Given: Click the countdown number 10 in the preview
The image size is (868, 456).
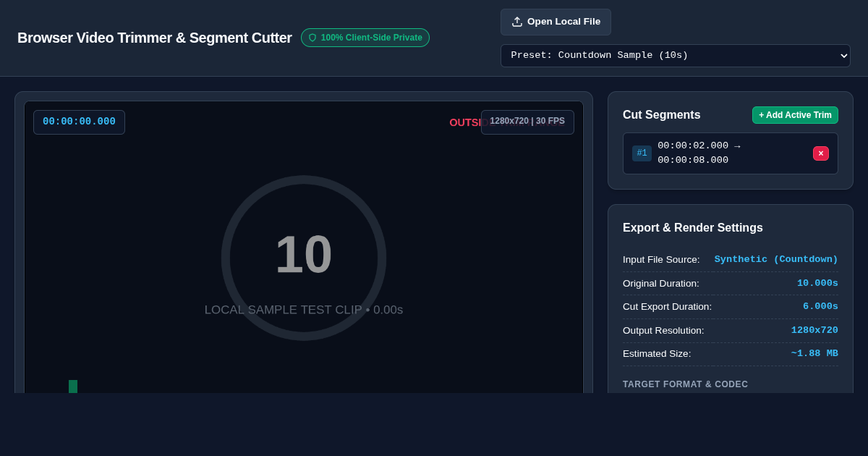Looking at the screenshot, I should (304, 255).
